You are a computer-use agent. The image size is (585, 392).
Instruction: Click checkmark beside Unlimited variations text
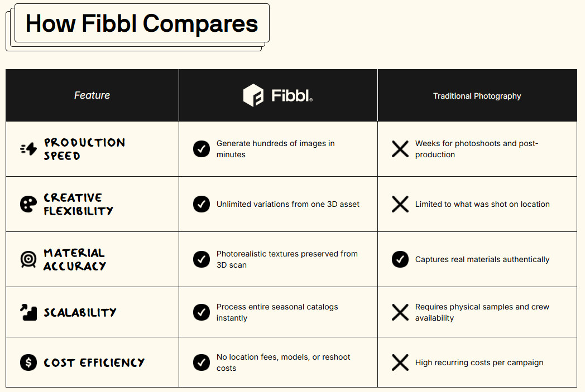tap(202, 204)
